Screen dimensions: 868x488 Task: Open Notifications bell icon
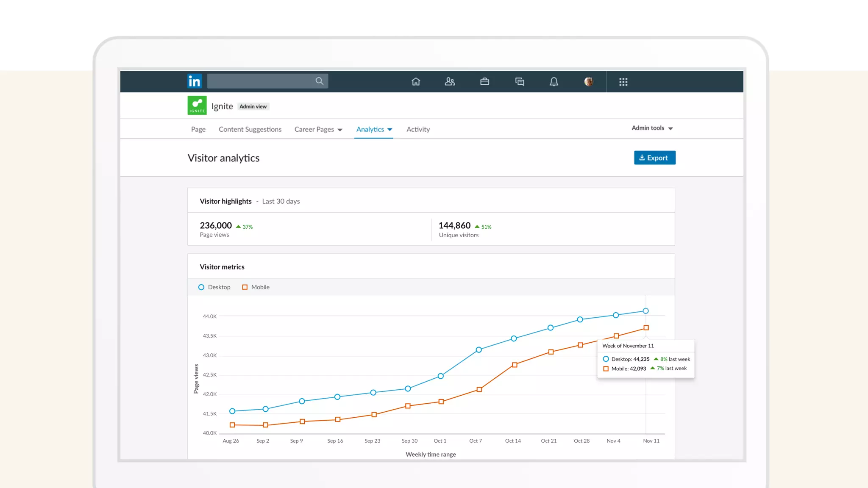tap(554, 81)
